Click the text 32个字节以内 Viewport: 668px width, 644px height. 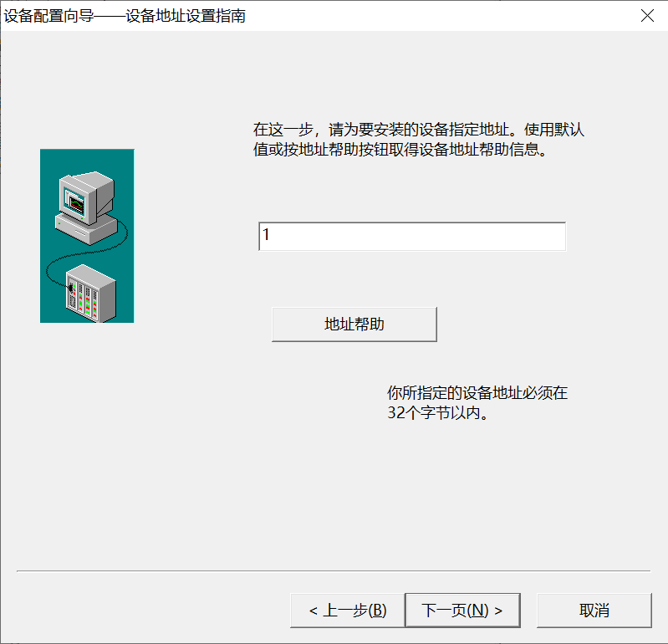(x=436, y=413)
